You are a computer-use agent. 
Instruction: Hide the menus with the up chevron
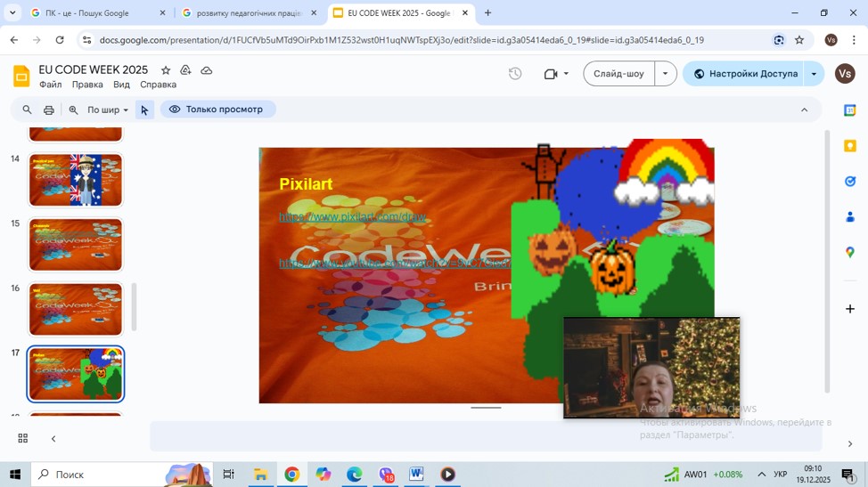[804, 110]
